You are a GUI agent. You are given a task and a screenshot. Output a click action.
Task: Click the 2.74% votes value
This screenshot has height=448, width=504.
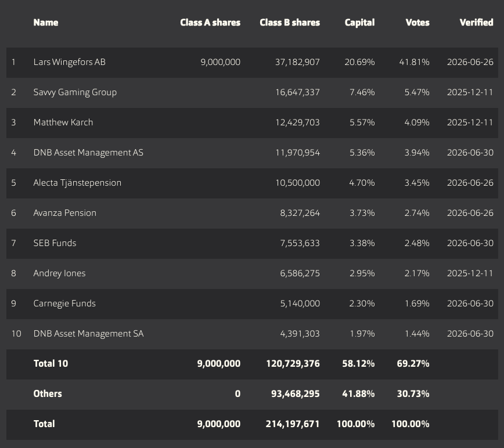click(417, 213)
